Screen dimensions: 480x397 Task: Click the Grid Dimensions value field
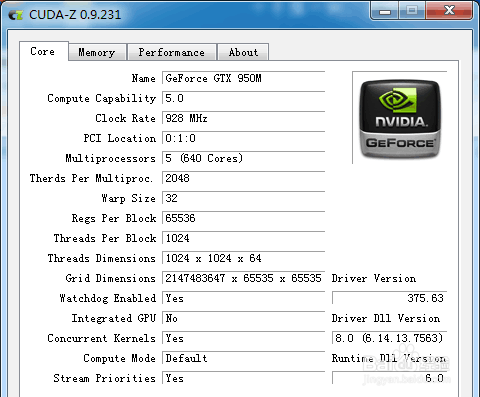(244, 278)
